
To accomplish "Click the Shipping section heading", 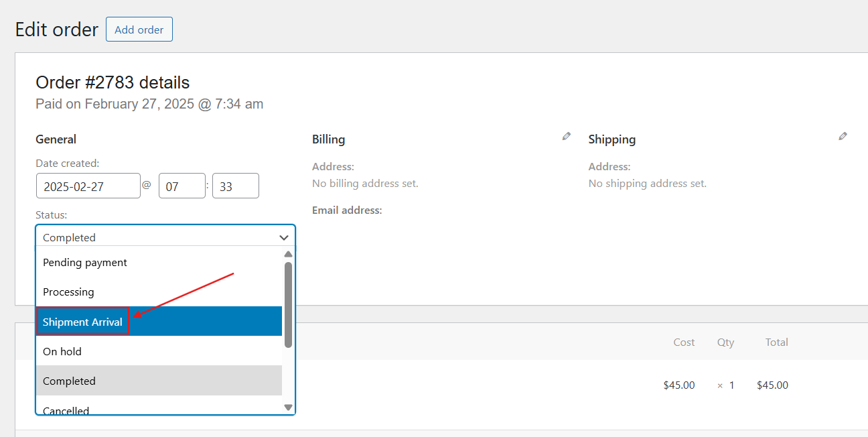I will click(x=611, y=139).
